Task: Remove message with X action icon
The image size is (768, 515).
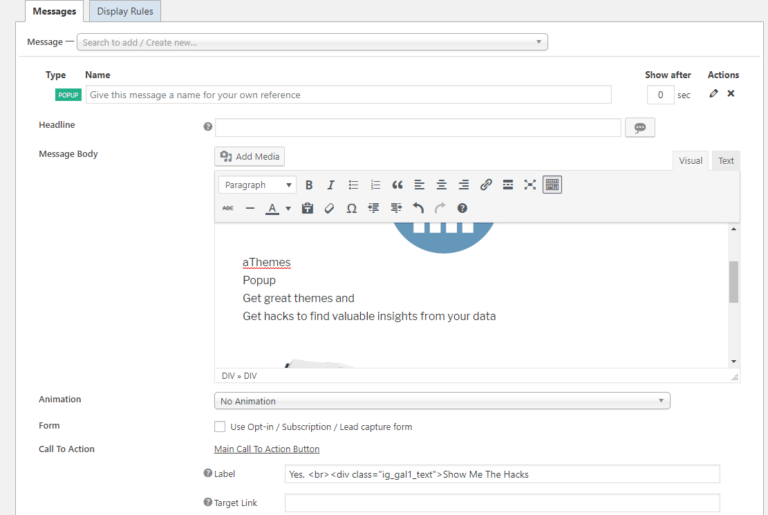Action: point(731,94)
